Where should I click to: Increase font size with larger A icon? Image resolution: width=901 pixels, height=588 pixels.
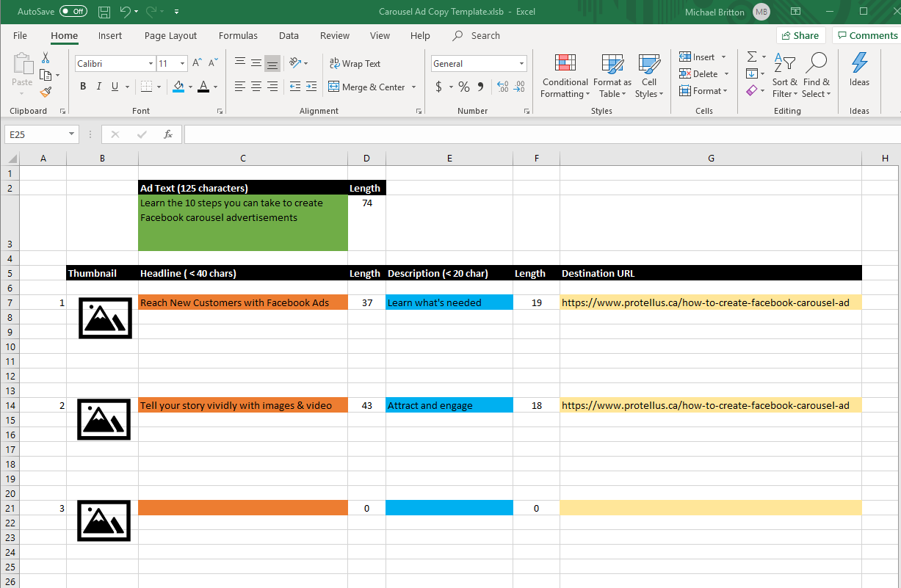click(197, 64)
